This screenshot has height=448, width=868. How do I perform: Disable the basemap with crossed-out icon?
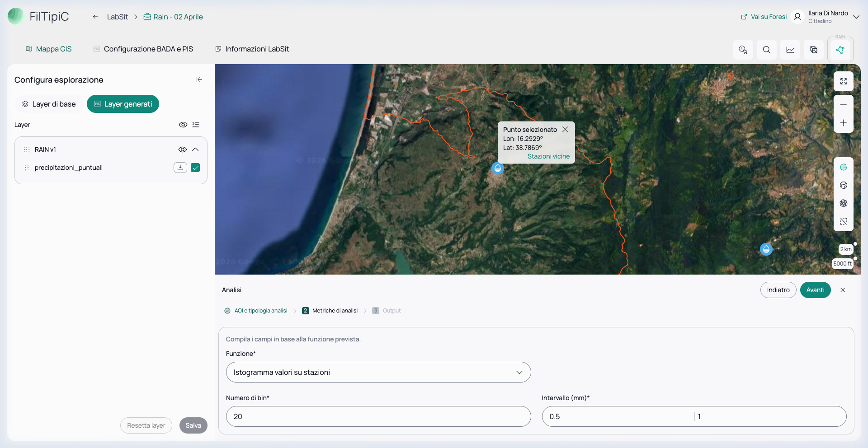[x=844, y=221]
